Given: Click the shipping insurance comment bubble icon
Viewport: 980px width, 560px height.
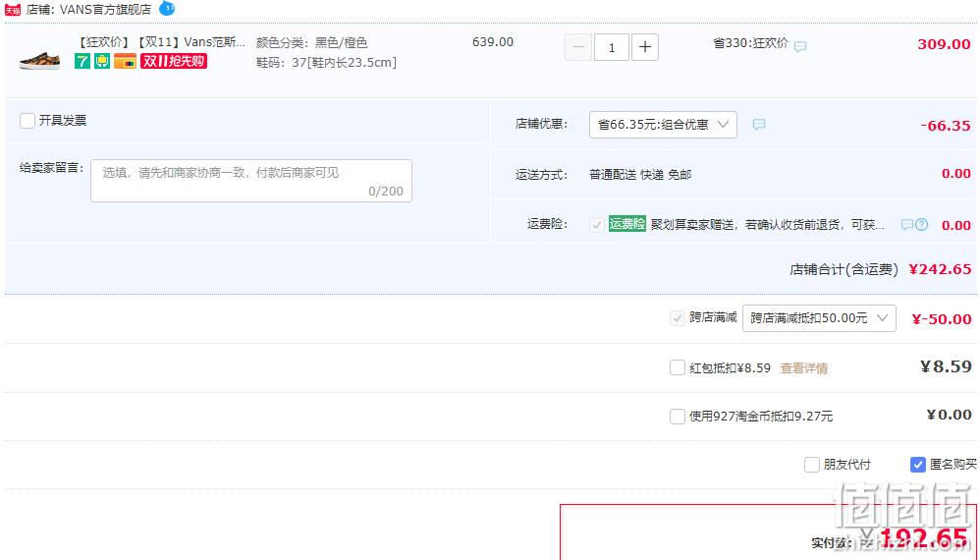Looking at the screenshot, I should (x=907, y=224).
